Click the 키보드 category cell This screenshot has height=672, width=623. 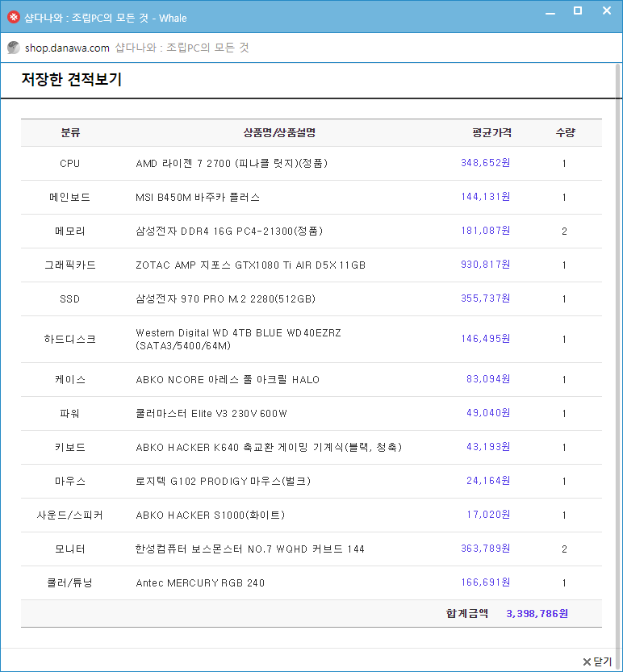(70, 447)
